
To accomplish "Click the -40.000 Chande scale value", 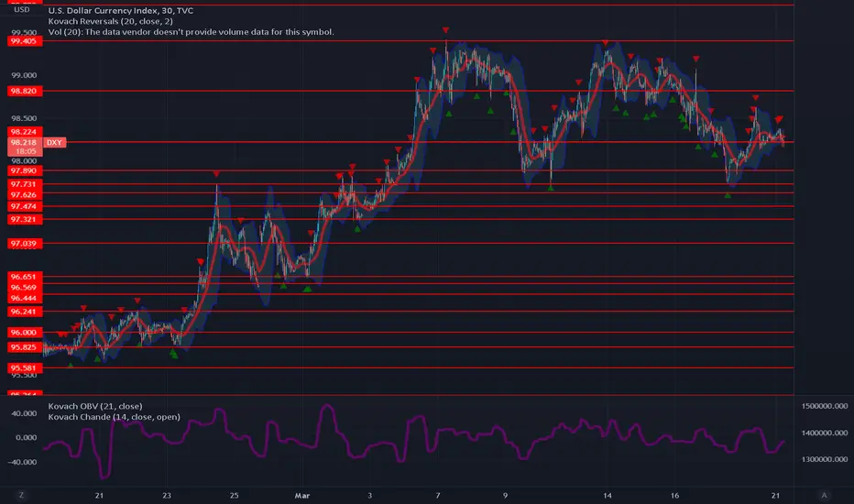I will tap(24, 462).
